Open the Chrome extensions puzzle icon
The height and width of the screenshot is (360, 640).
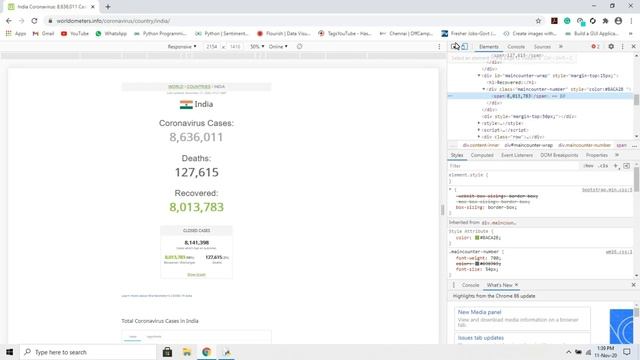[605, 21]
